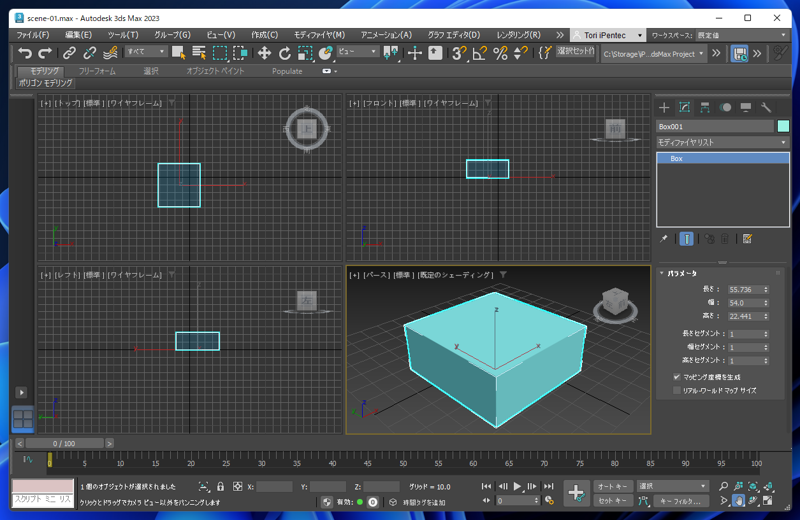Toggle the Percent Snap button

point(501,53)
